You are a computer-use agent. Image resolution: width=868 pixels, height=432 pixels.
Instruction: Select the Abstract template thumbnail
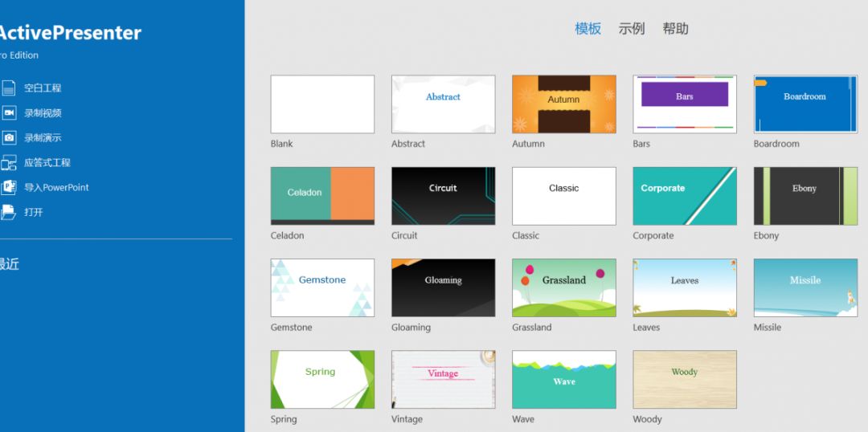[443, 104]
